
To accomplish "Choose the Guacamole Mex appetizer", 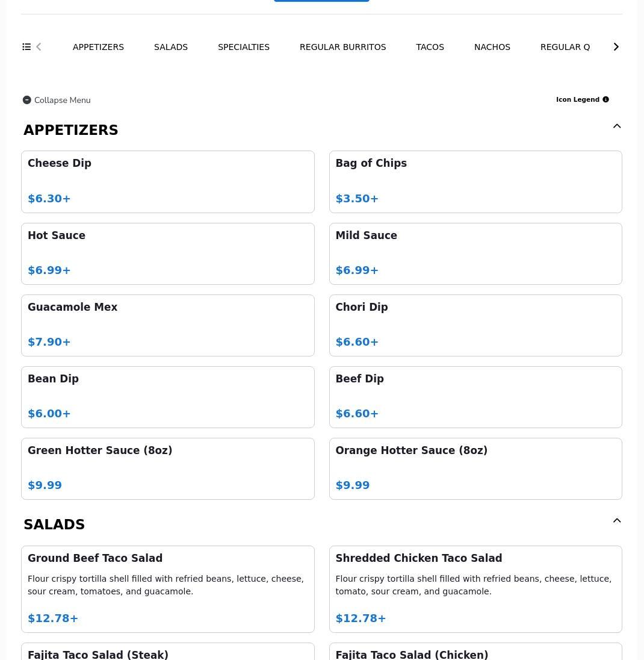I will pyautogui.click(x=168, y=325).
